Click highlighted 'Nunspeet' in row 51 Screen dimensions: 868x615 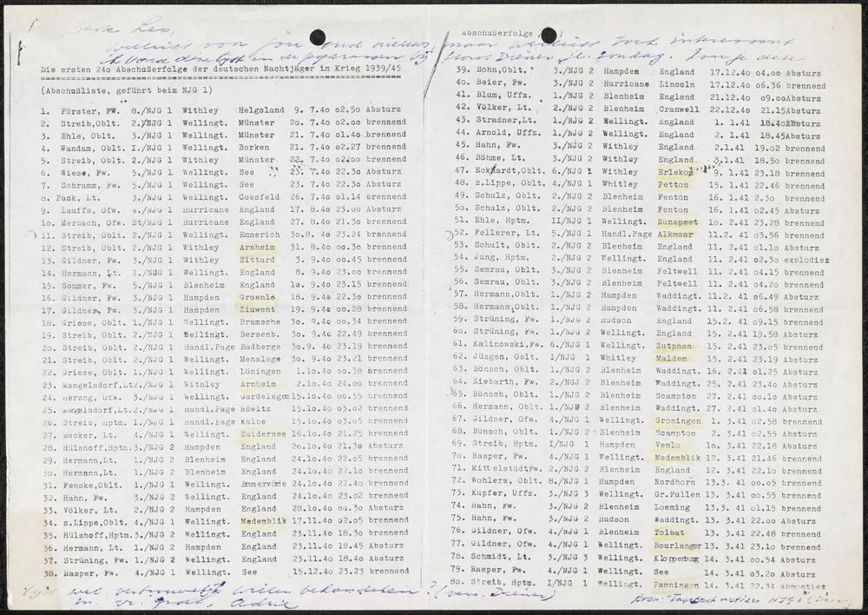click(676, 222)
